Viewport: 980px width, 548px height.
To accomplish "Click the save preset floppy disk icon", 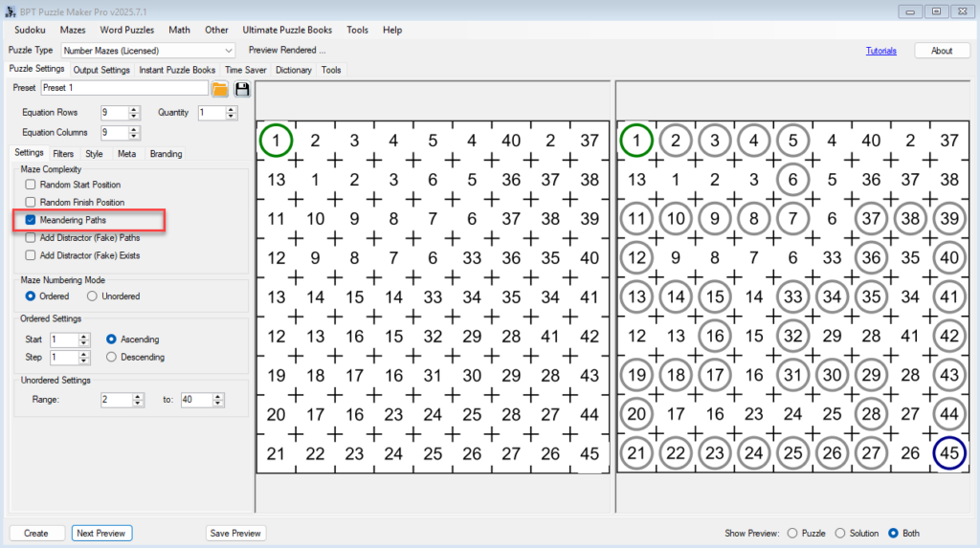I will pyautogui.click(x=242, y=89).
